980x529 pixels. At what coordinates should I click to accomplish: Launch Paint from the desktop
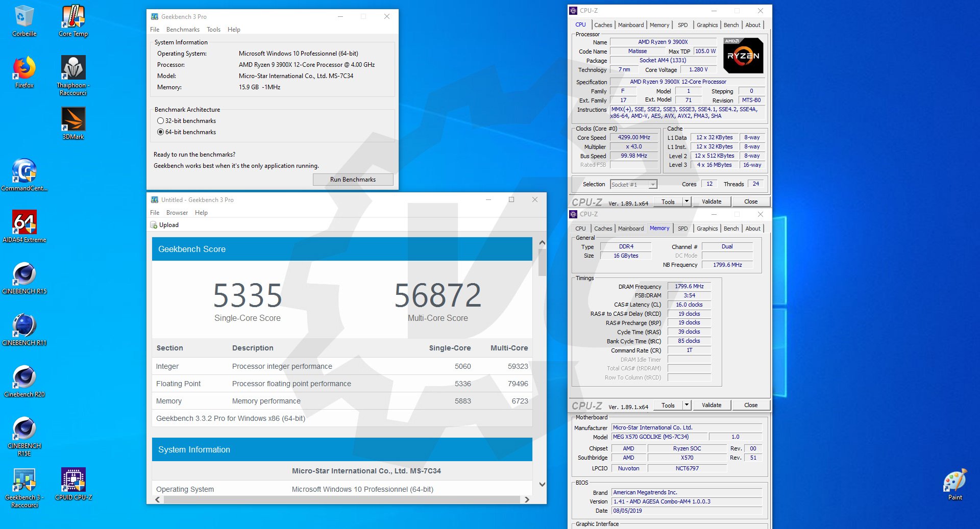[x=954, y=483]
